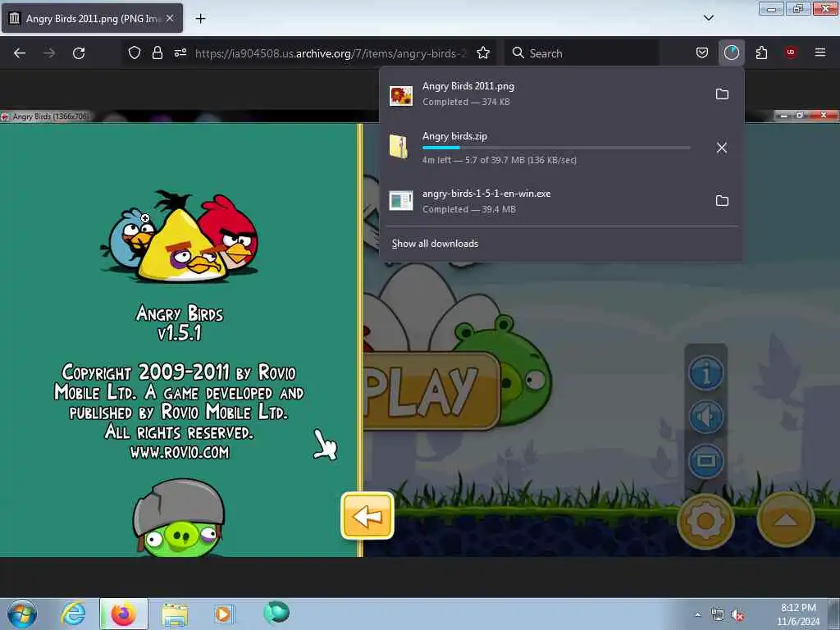Viewport: 840px width, 630px height.
Task: Open a new tab with the plus button
Action: pos(200,19)
